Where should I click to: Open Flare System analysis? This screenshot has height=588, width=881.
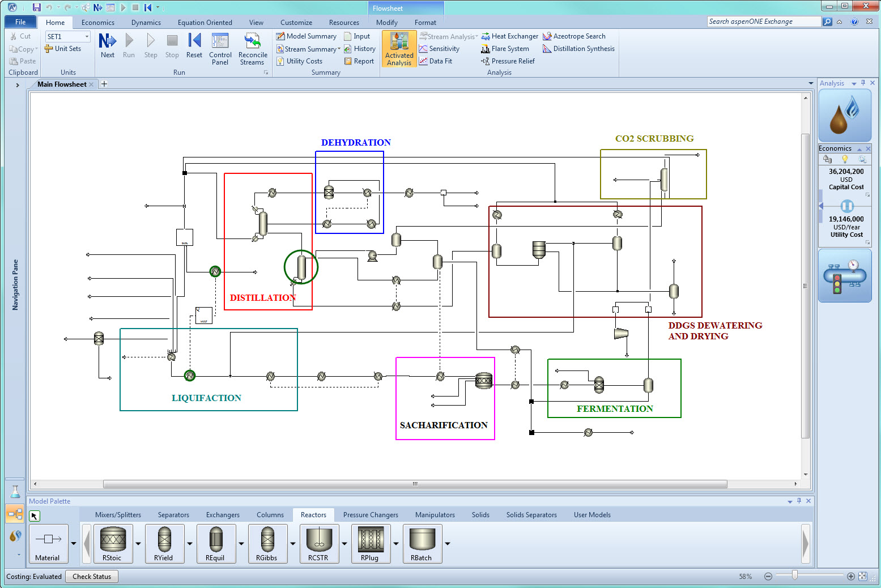point(505,49)
